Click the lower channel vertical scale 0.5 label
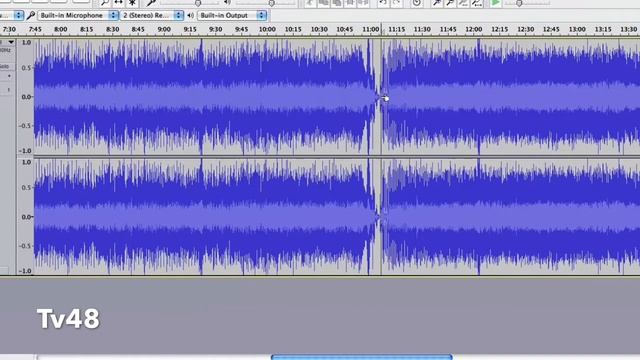Screen dimensions: 640x360 point(26,188)
